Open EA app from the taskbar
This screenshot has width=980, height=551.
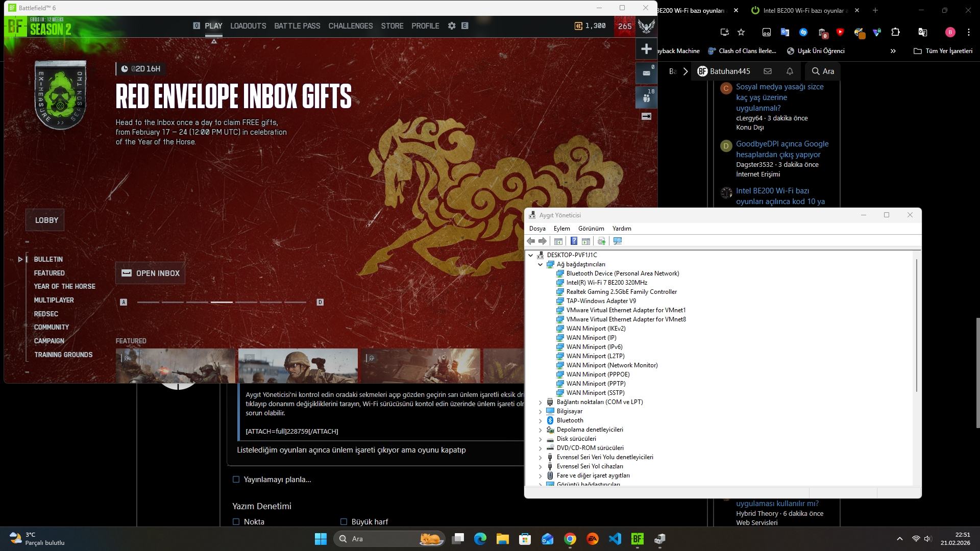tap(593, 539)
